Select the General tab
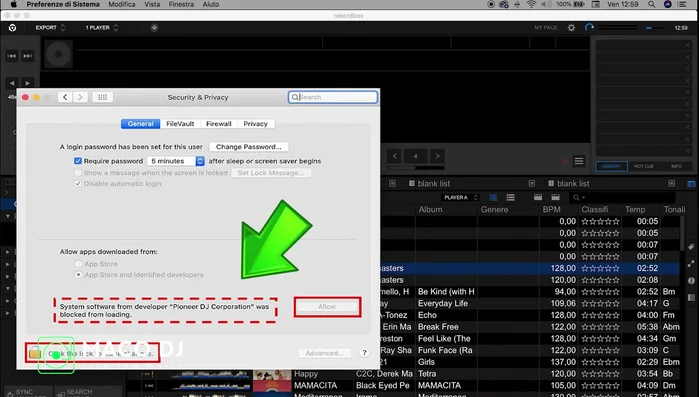The image size is (699, 397). (x=140, y=124)
